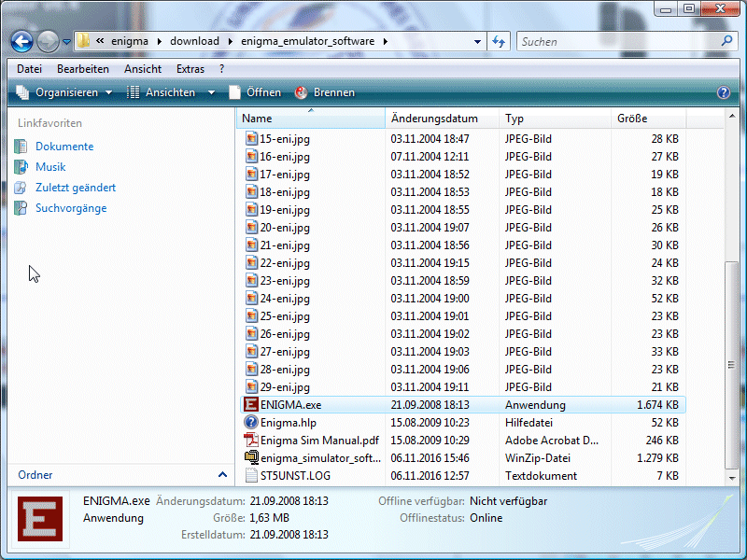Screen dimensions: 747x560
Task: Open the Extras menu
Action: coord(190,69)
